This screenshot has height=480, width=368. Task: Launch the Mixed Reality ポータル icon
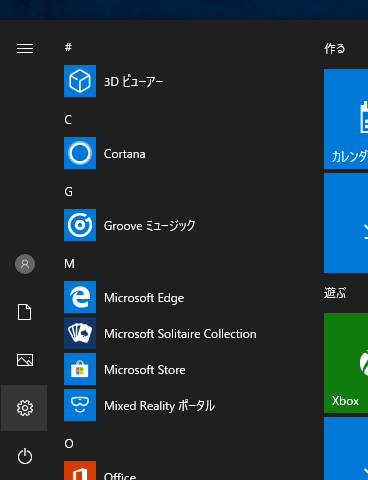pyautogui.click(x=80, y=405)
